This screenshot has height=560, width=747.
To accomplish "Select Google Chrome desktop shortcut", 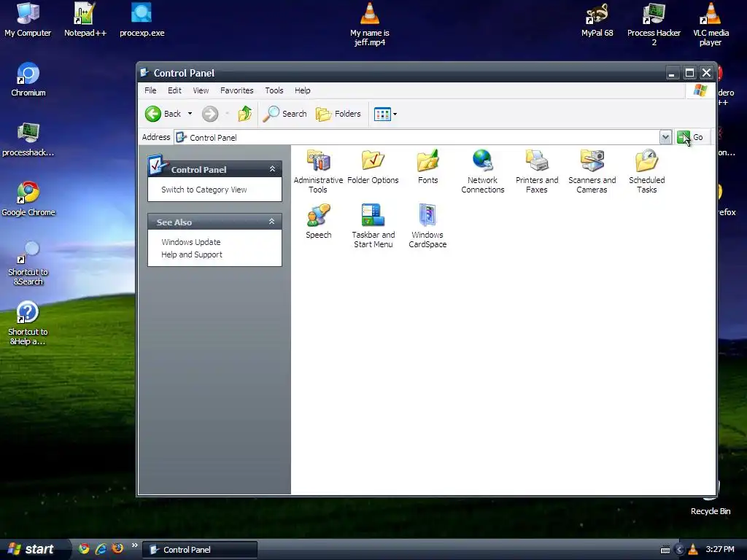I will pos(28,199).
